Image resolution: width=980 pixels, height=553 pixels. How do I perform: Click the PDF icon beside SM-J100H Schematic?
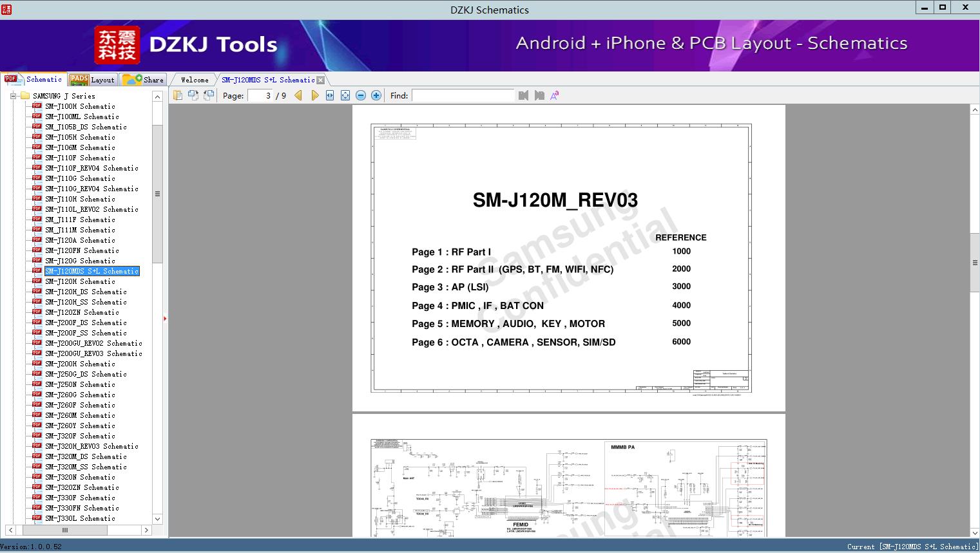[x=37, y=106]
